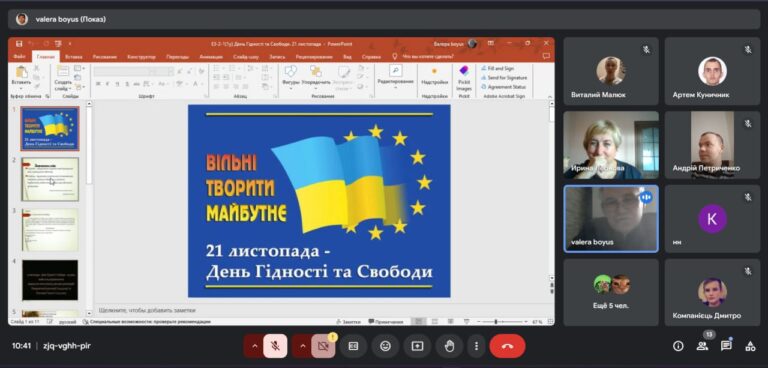The height and width of the screenshot is (368, 768).
Task: Switch to the Конструктор ribbon tab
Action: [x=141, y=57]
